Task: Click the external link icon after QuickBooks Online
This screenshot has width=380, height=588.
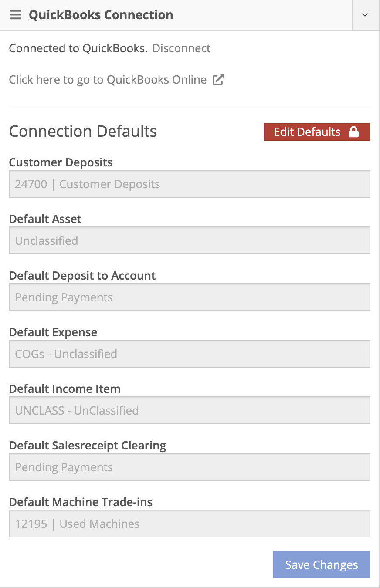Action: tap(218, 80)
